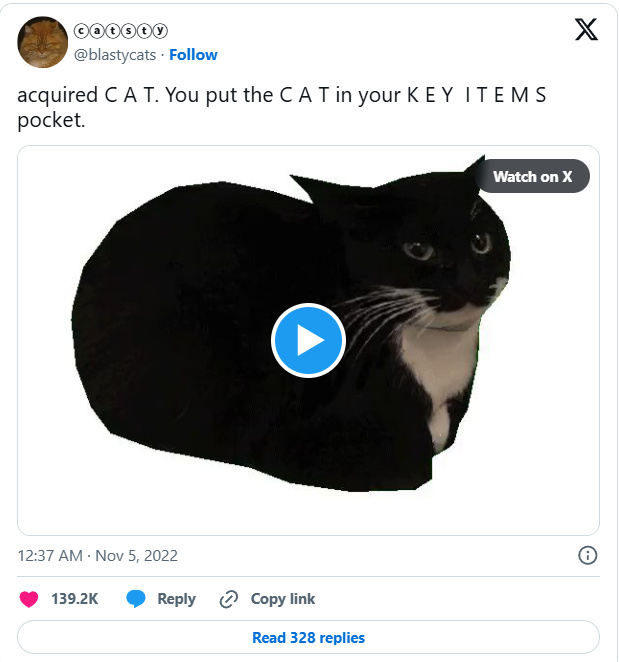This screenshot has height=662, width=619.
Task: Click the 139.2K likes count
Action: 75,599
